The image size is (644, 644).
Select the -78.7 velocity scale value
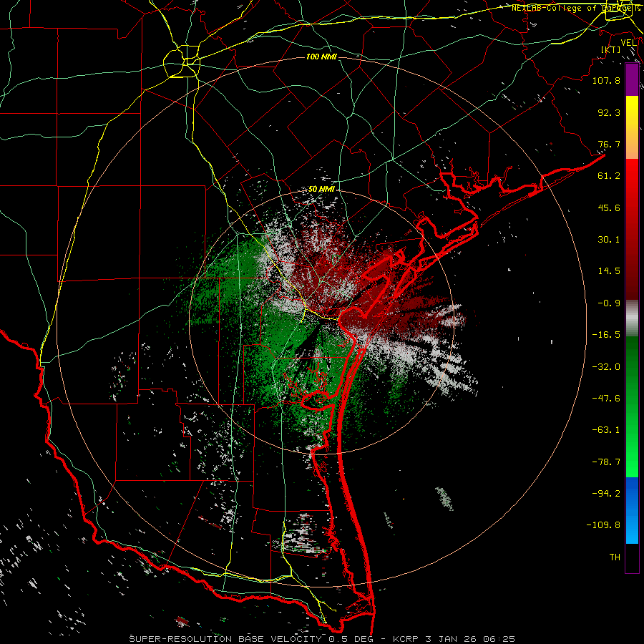pos(606,462)
